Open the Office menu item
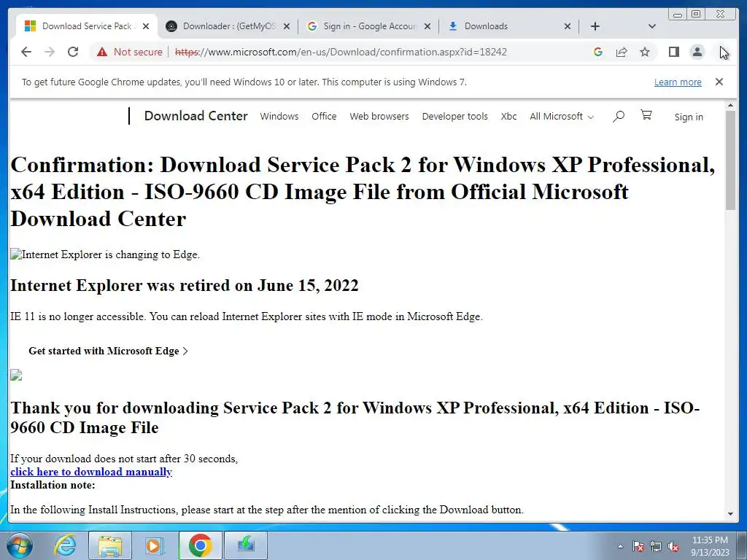 click(x=324, y=116)
